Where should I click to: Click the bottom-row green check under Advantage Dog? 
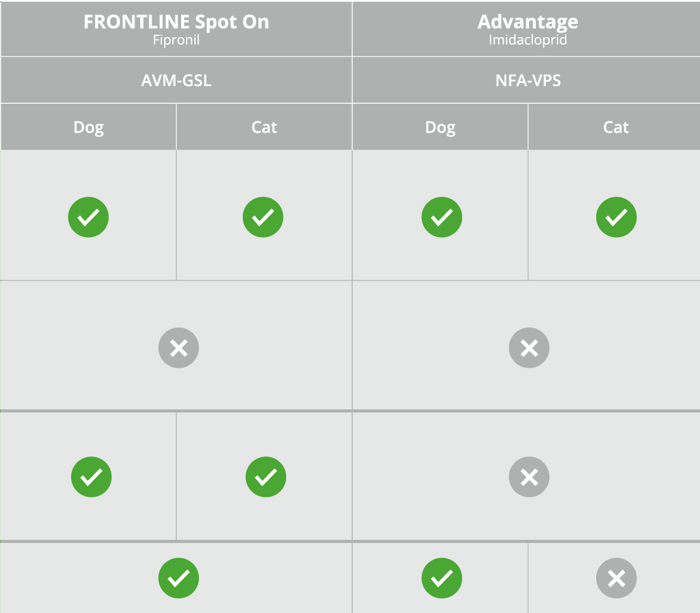(x=442, y=578)
